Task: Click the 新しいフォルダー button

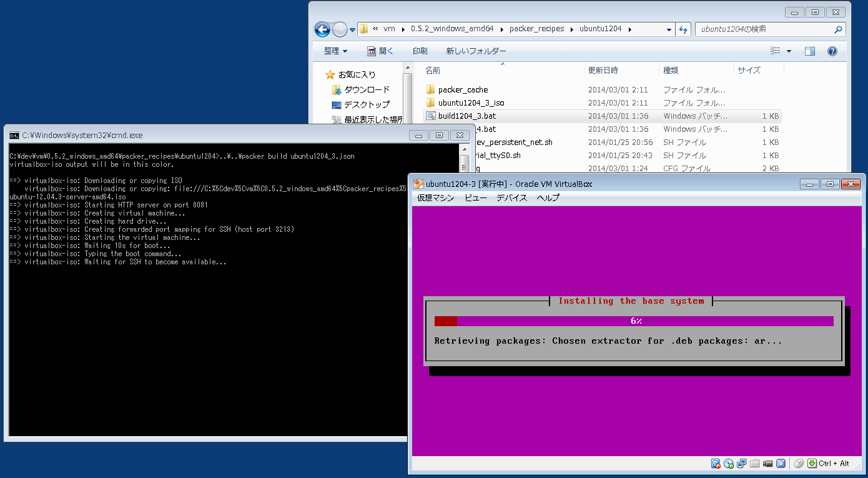Action: (476, 51)
